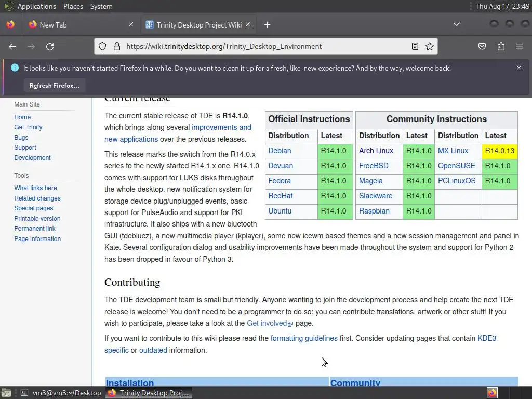Viewport: 532px width, 399px height.
Task: Open the Development sidebar link
Action: [x=32, y=158]
